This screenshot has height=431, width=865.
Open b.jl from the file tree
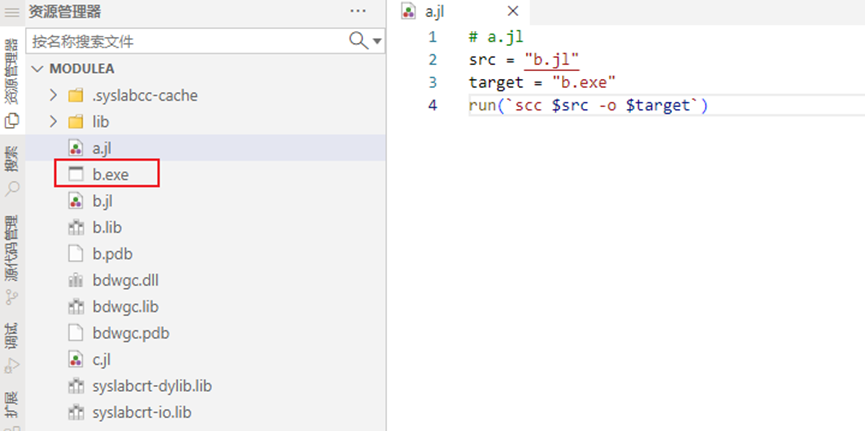205,201
